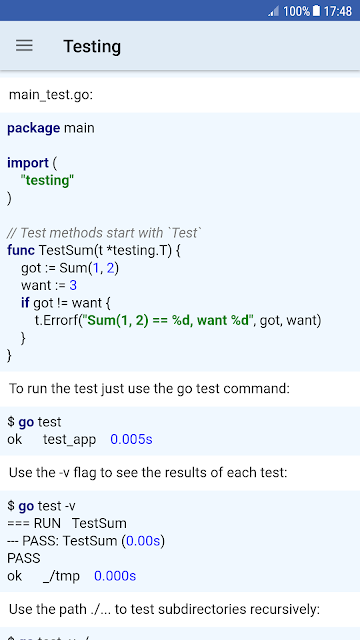
Task: Tap the $ go test -v command
Action: click(41, 506)
